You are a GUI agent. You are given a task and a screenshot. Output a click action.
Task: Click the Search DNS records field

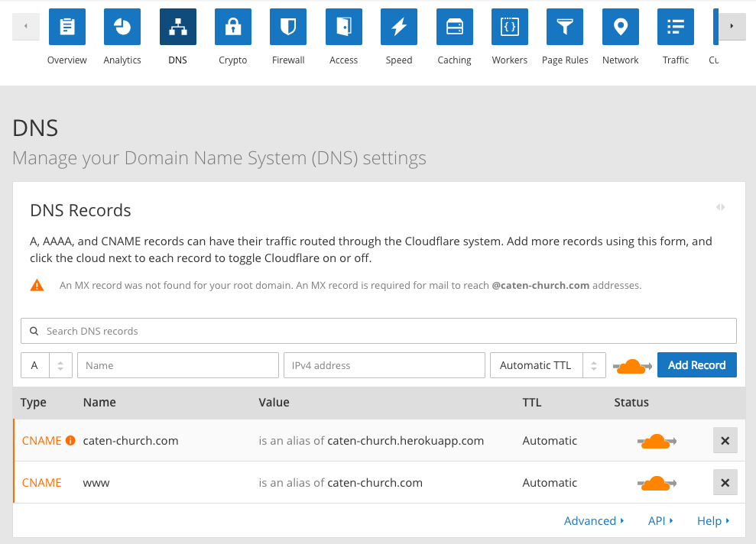378,331
